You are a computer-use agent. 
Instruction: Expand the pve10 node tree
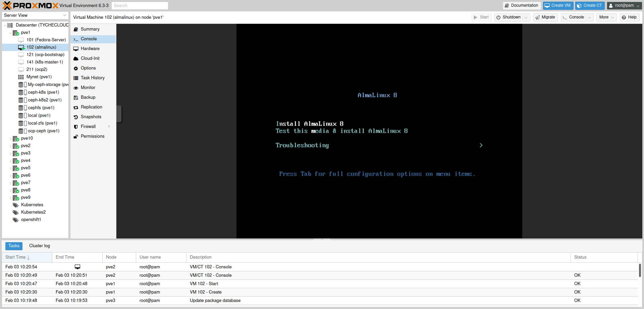pyautogui.click(x=10, y=138)
